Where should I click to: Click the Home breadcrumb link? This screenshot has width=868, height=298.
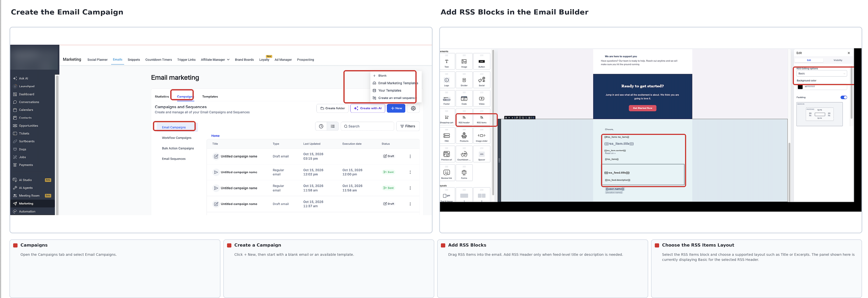click(215, 136)
